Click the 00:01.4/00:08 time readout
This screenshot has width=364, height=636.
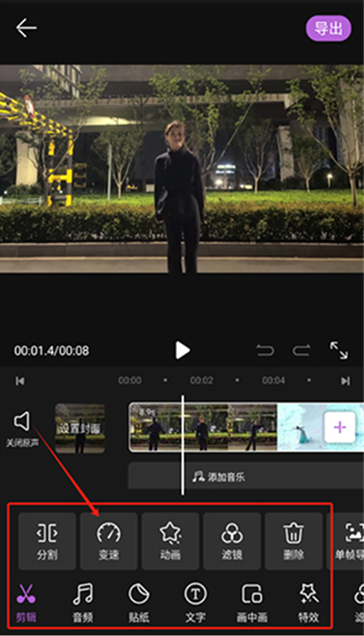pos(52,350)
